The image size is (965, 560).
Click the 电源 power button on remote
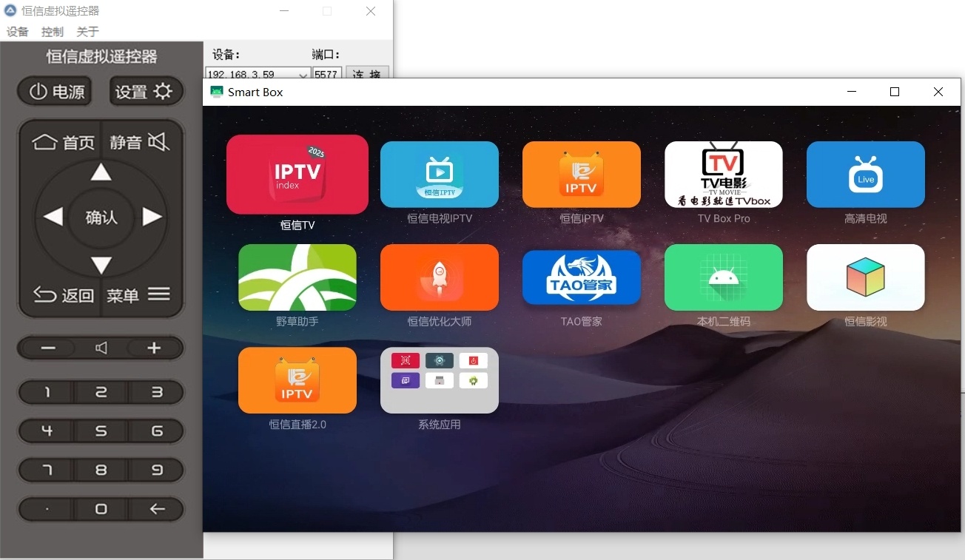tap(56, 92)
